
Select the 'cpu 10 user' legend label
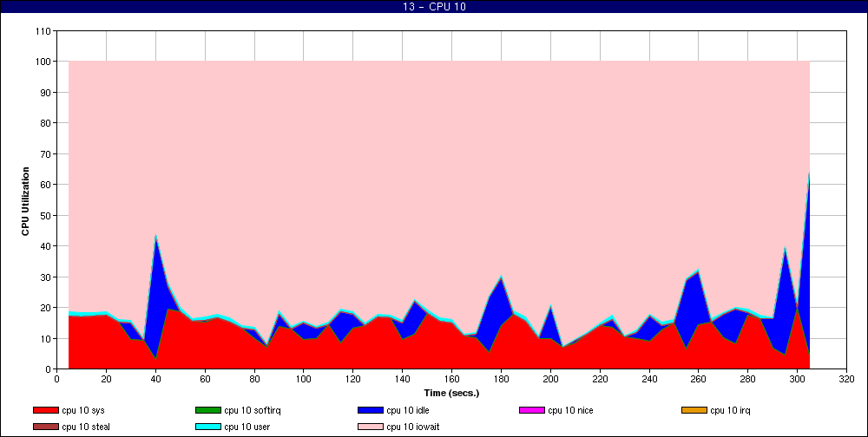point(247,427)
